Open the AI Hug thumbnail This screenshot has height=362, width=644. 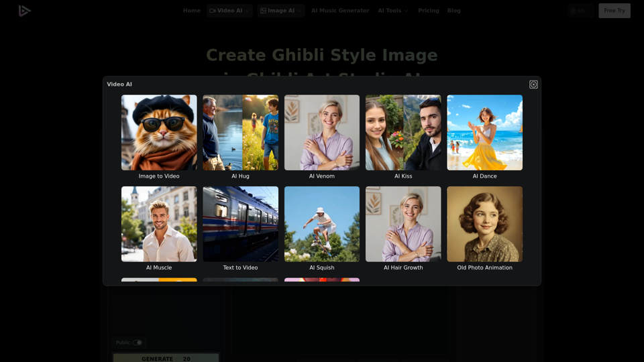click(240, 133)
